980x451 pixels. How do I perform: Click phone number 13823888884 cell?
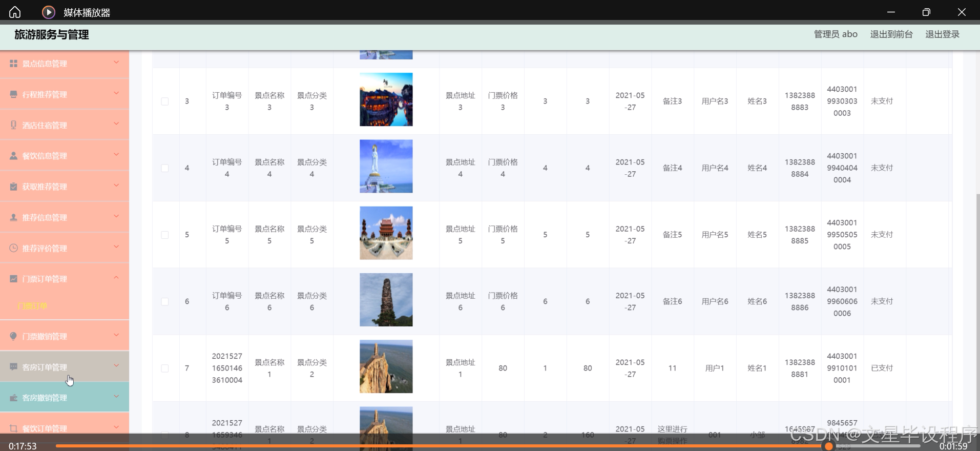[x=800, y=168]
